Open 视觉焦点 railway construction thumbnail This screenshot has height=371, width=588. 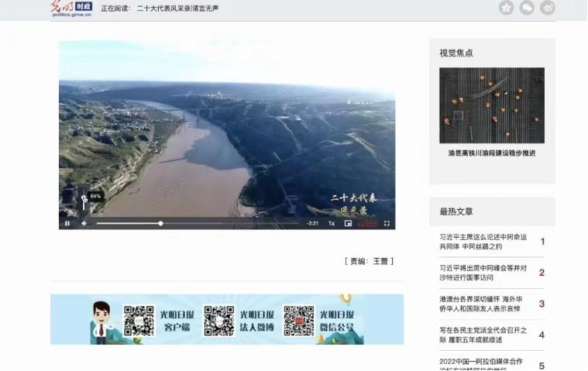pyautogui.click(x=491, y=105)
